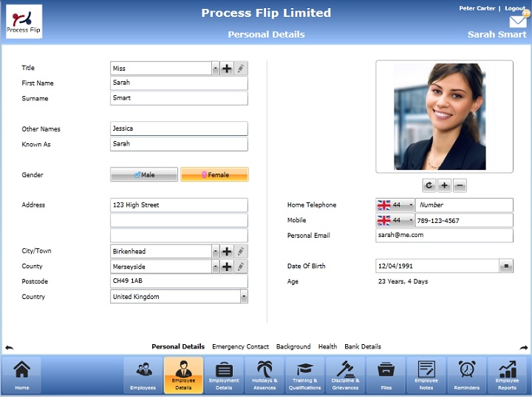Screen dimensions: 532x398
Task: Click the Postcode input field
Action: (x=179, y=281)
